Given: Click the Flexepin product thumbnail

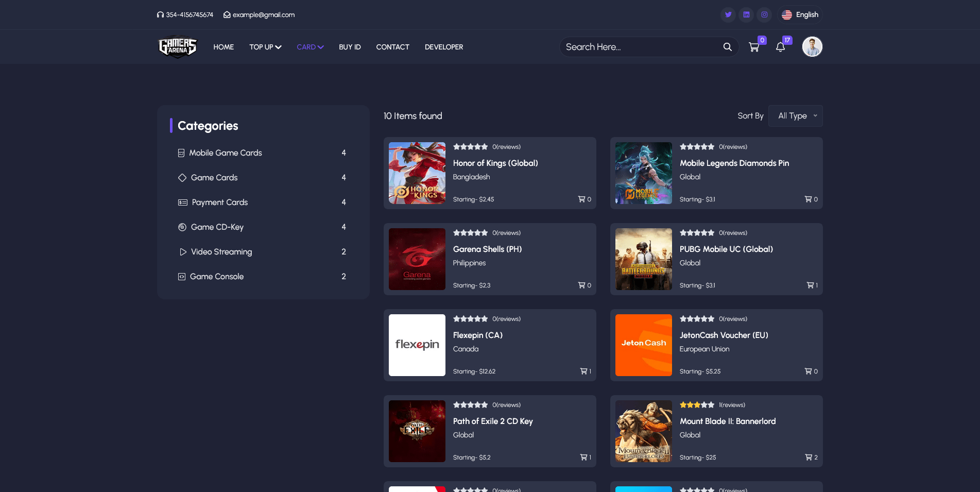Looking at the screenshot, I should [x=417, y=345].
